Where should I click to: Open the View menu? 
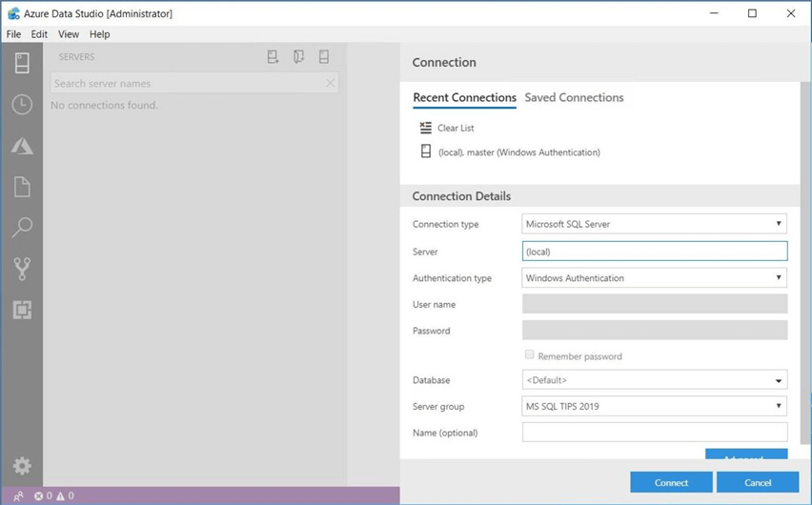(x=69, y=34)
